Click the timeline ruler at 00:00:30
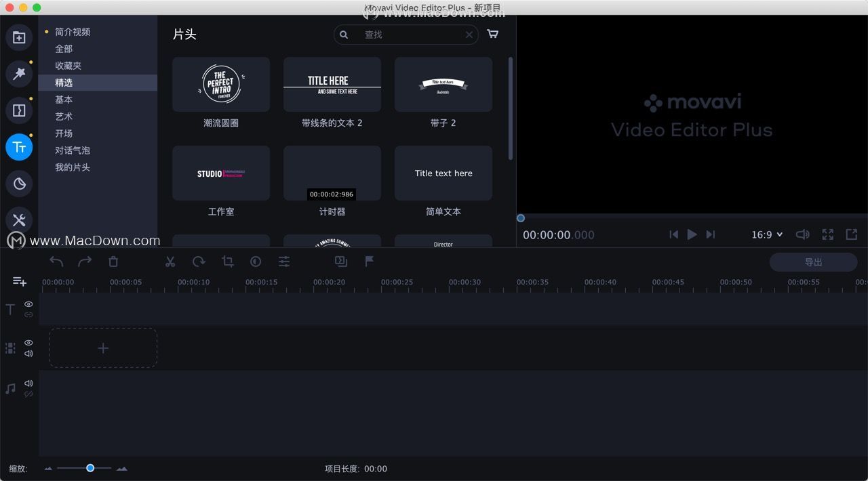Viewport: 868px width, 481px height. click(465, 282)
